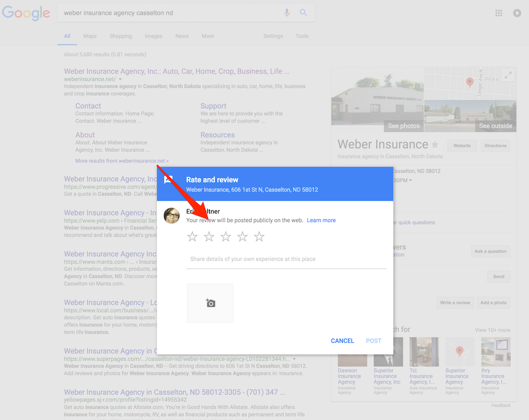Focus the Google search box
Viewport: 529px width, 420px height.
(x=172, y=13)
